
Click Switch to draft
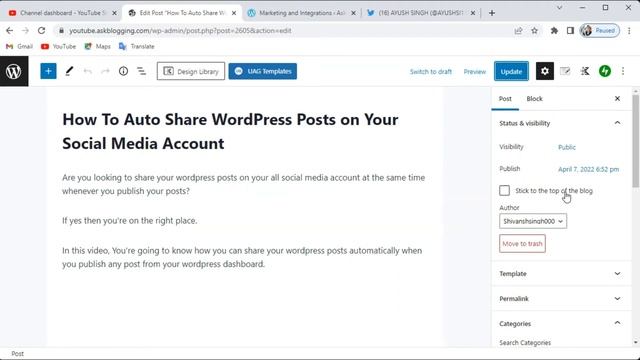pos(431,72)
